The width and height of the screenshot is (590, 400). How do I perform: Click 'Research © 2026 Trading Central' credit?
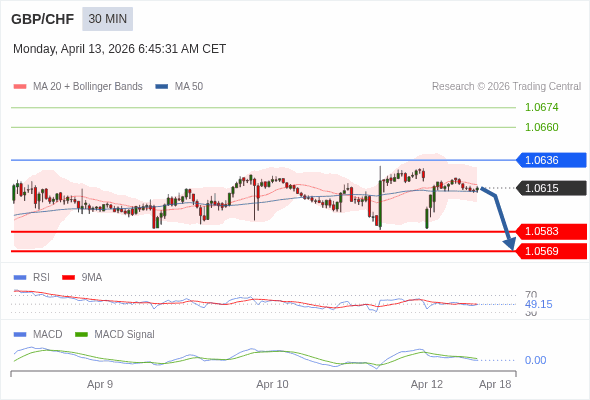506,87
